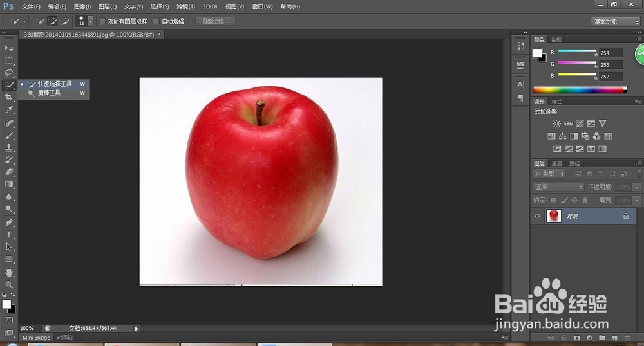Open the 图像(I) menu
Image resolution: width=644 pixels, height=346 pixels.
point(82,6)
